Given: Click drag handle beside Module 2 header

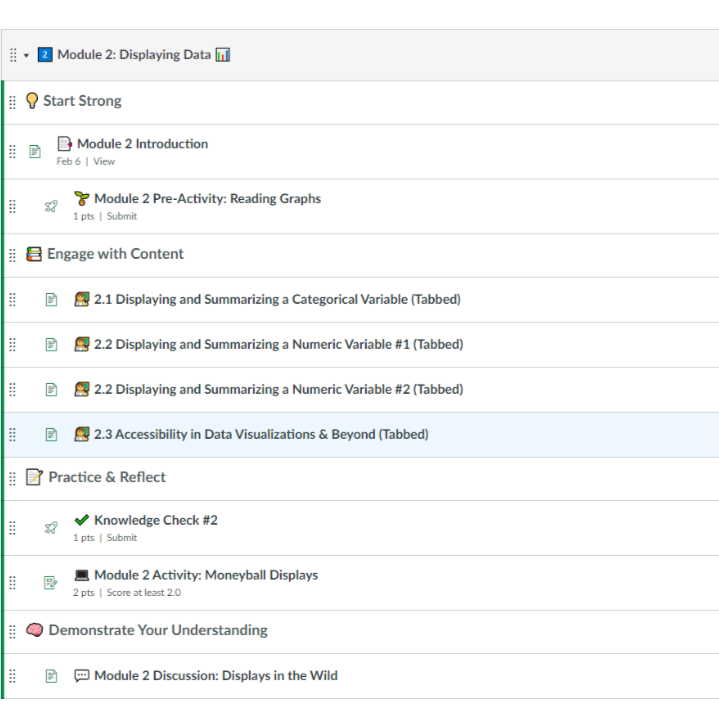Looking at the screenshot, I should pos(13,55).
